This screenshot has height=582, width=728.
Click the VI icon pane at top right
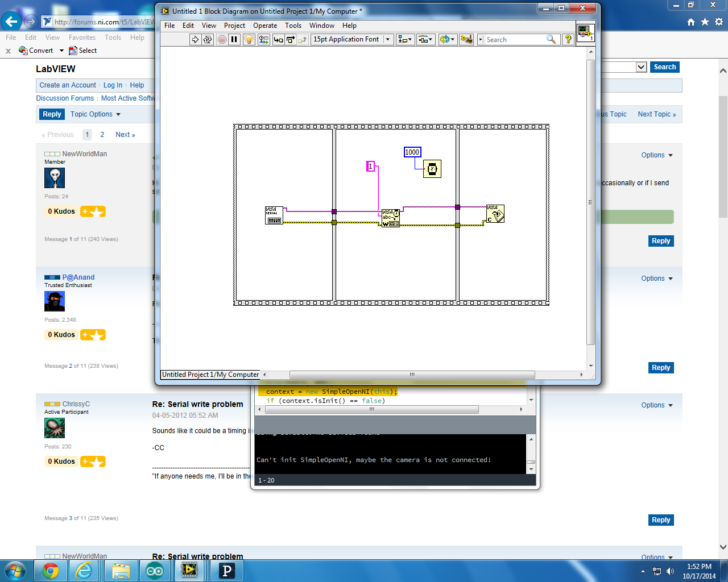coord(586,33)
